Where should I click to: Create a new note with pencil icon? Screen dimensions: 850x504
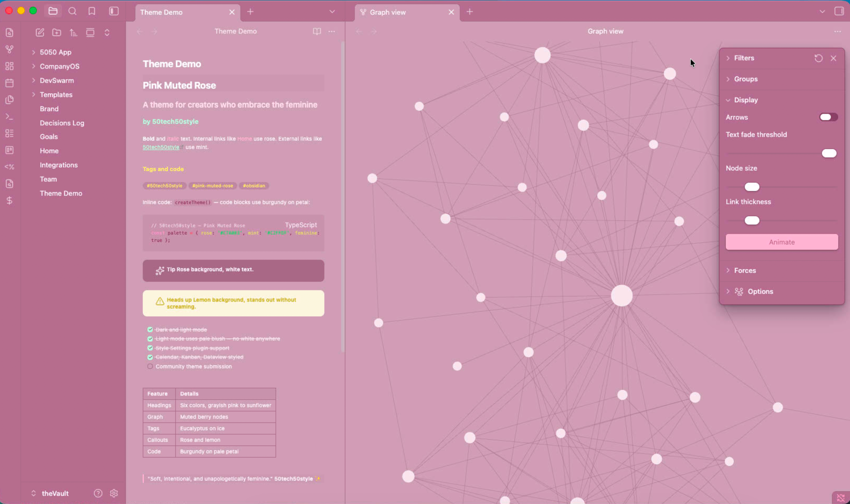pos(40,32)
